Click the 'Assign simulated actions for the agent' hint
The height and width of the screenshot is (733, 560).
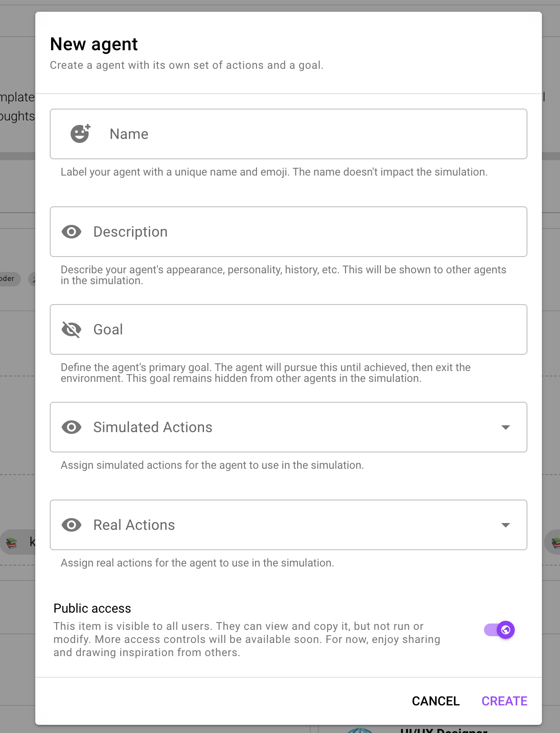tap(212, 465)
